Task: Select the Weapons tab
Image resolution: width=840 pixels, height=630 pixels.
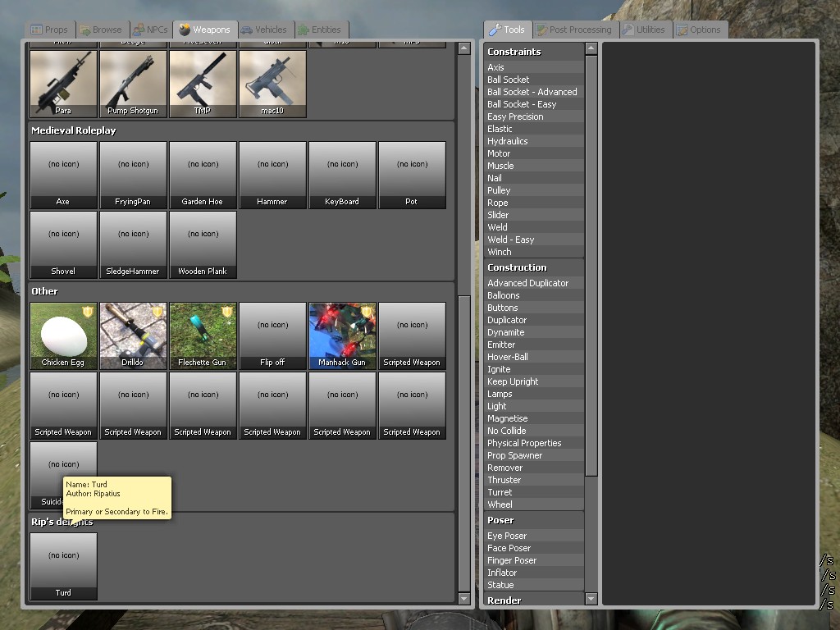Action: click(x=205, y=30)
